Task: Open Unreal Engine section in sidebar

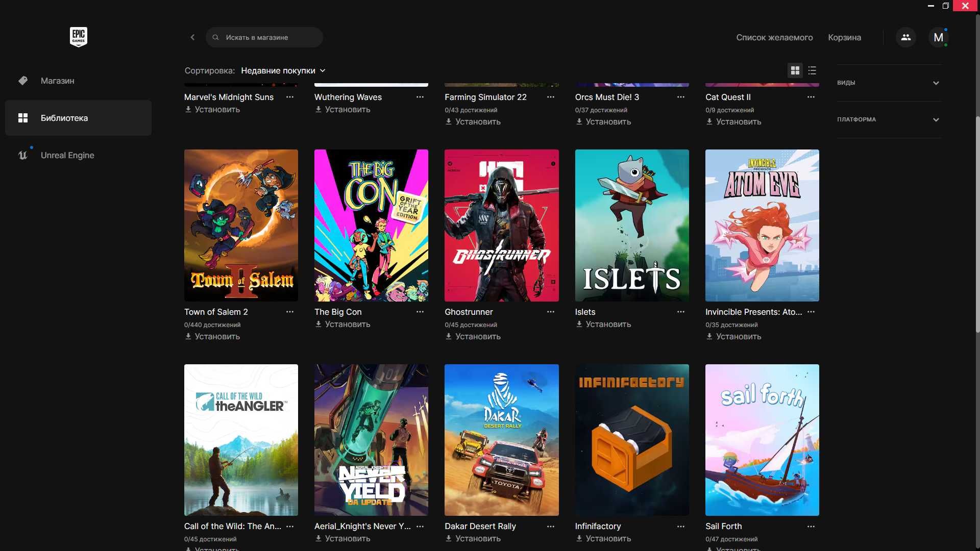Action: pyautogui.click(x=78, y=155)
